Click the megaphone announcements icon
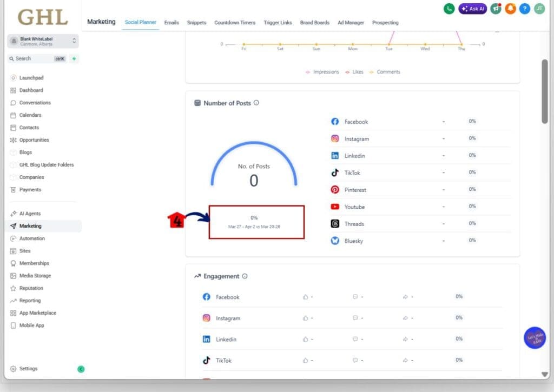The height and width of the screenshot is (392, 554). coord(496,9)
